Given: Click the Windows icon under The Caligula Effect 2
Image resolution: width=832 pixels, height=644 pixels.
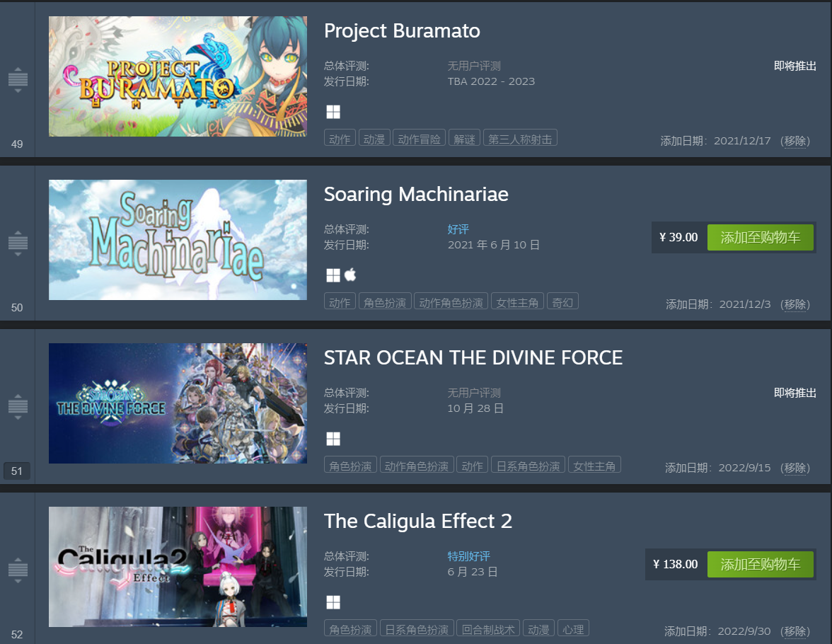Looking at the screenshot, I should [x=333, y=602].
